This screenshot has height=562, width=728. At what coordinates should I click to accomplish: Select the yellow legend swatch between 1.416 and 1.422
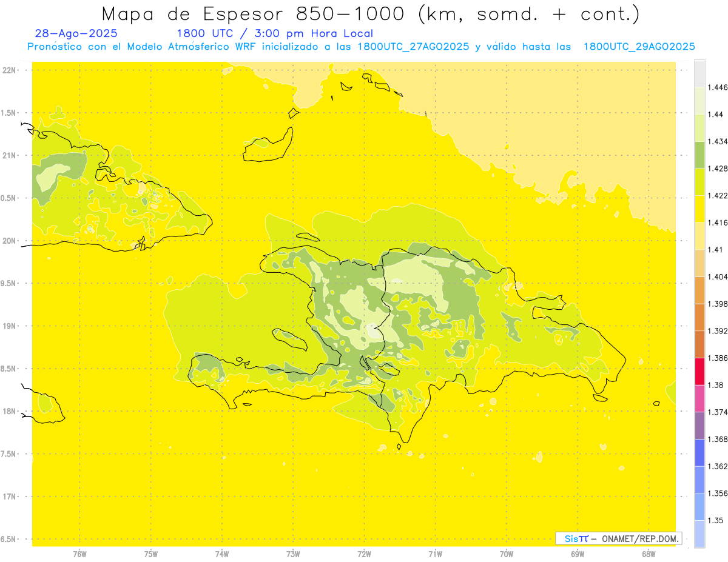click(x=699, y=209)
